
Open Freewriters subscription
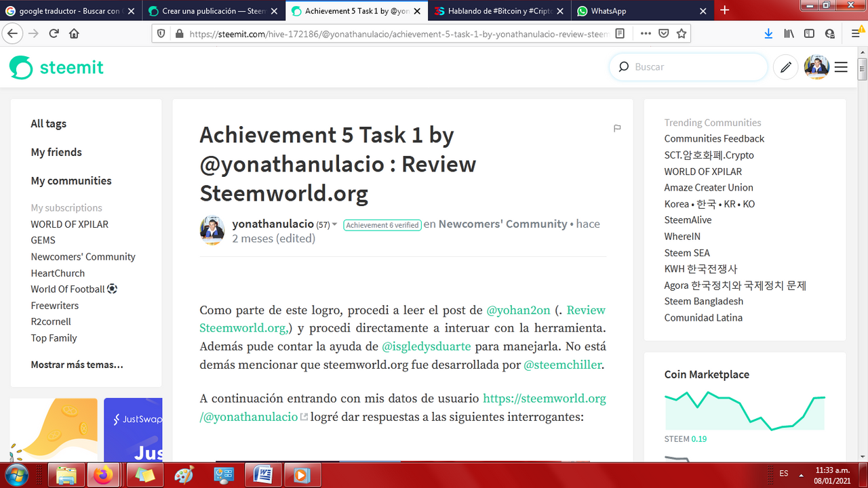coord(54,305)
